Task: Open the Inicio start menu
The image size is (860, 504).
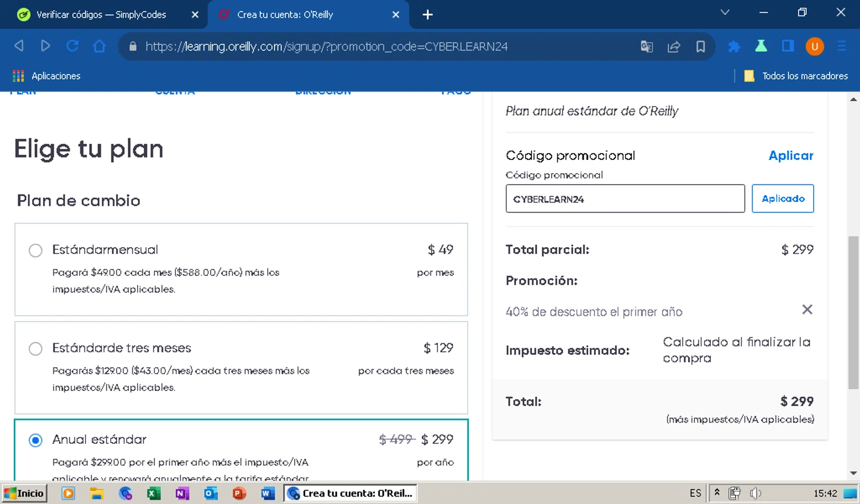Action: pyautogui.click(x=24, y=493)
